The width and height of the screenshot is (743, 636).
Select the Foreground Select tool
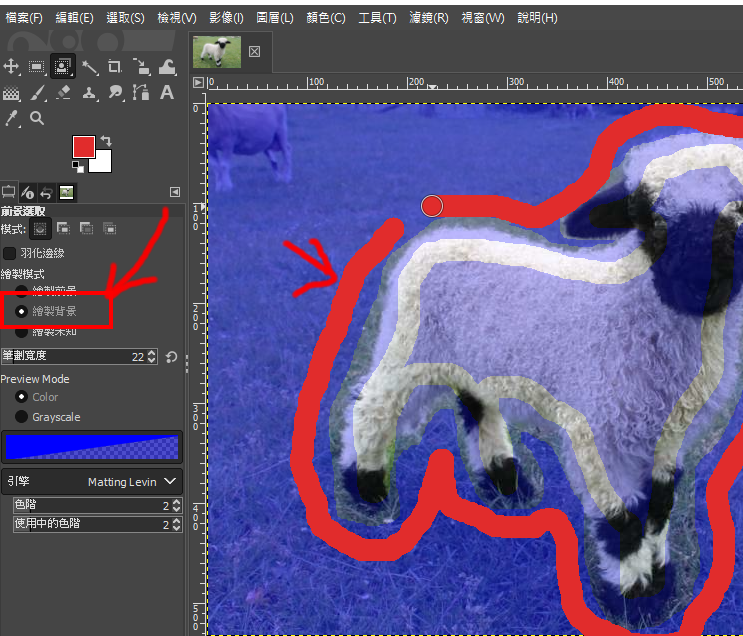[x=63, y=67]
